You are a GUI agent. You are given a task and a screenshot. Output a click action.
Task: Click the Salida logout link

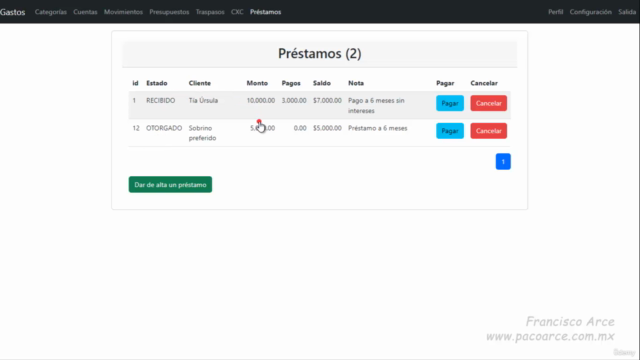pyautogui.click(x=627, y=12)
